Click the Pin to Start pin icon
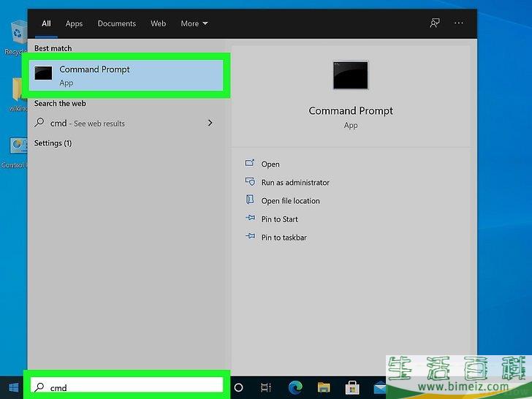This screenshot has width=532, height=399. pyautogui.click(x=251, y=218)
